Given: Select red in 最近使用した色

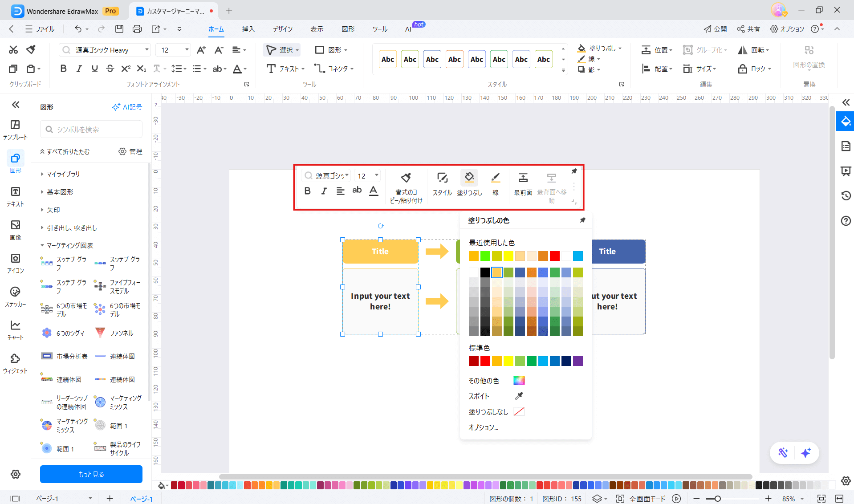Looking at the screenshot, I should (x=555, y=256).
